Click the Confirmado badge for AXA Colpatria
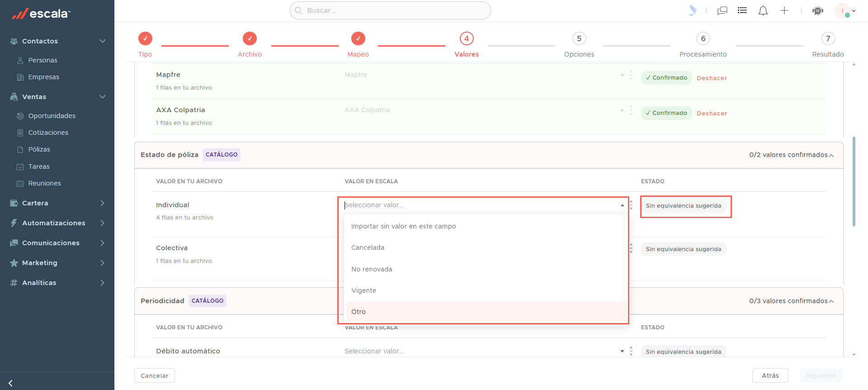This screenshot has height=390, width=868. pos(666,113)
